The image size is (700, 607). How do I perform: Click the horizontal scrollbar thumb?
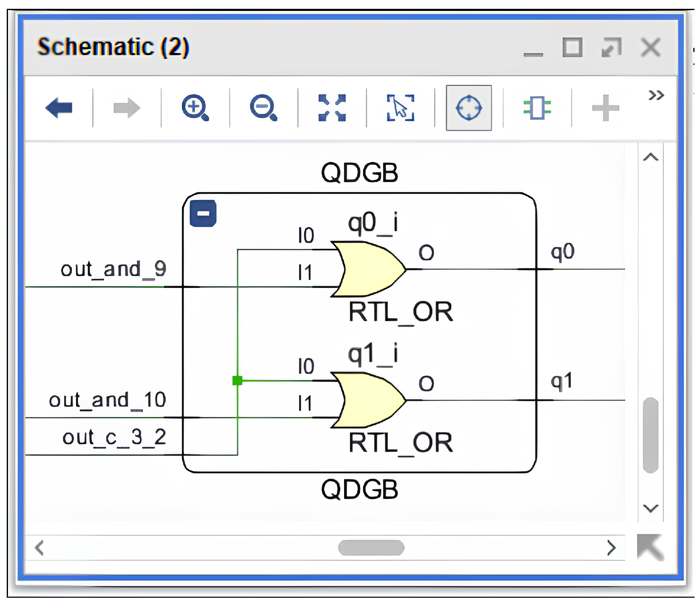(371, 548)
